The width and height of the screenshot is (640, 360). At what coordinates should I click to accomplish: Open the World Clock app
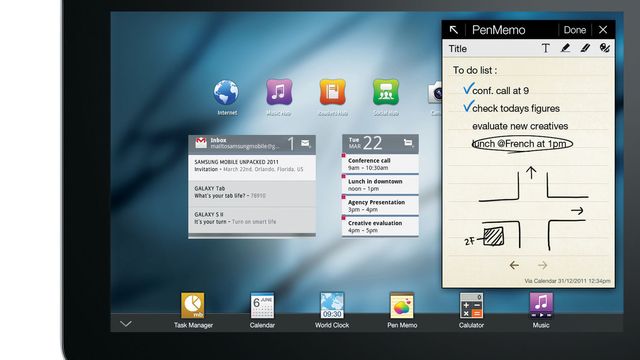click(332, 305)
